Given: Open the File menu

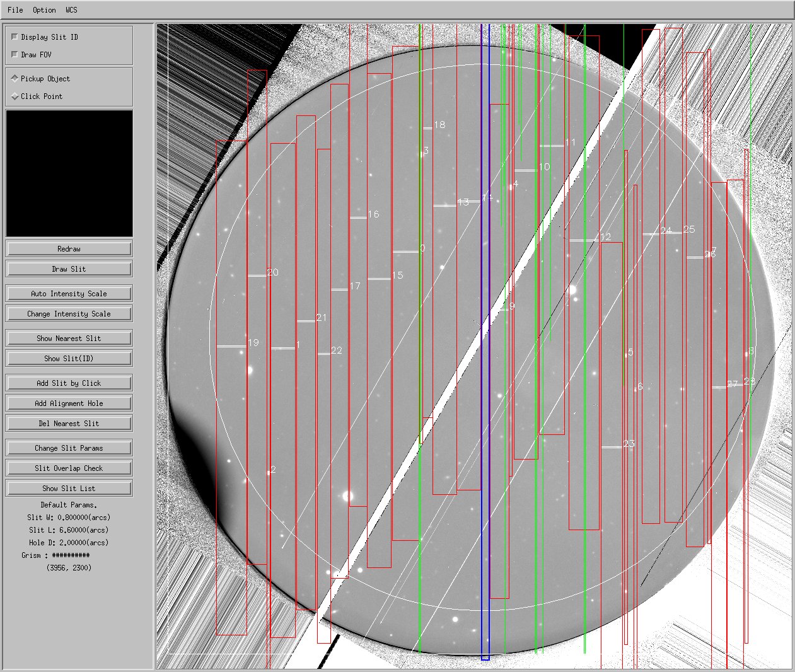Looking at the screenshot, I should tap(15, 10).
